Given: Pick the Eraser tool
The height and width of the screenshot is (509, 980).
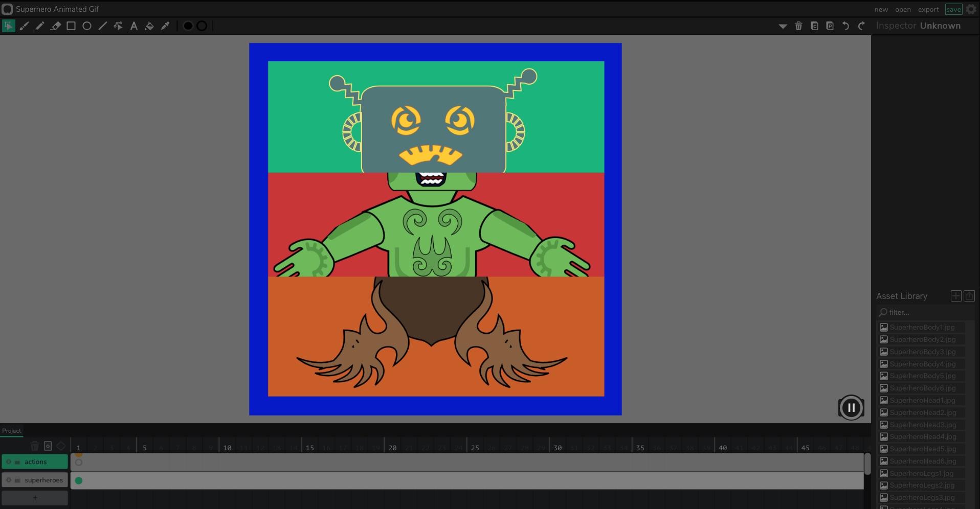Looking at the screenshot, I should point(56,26).
